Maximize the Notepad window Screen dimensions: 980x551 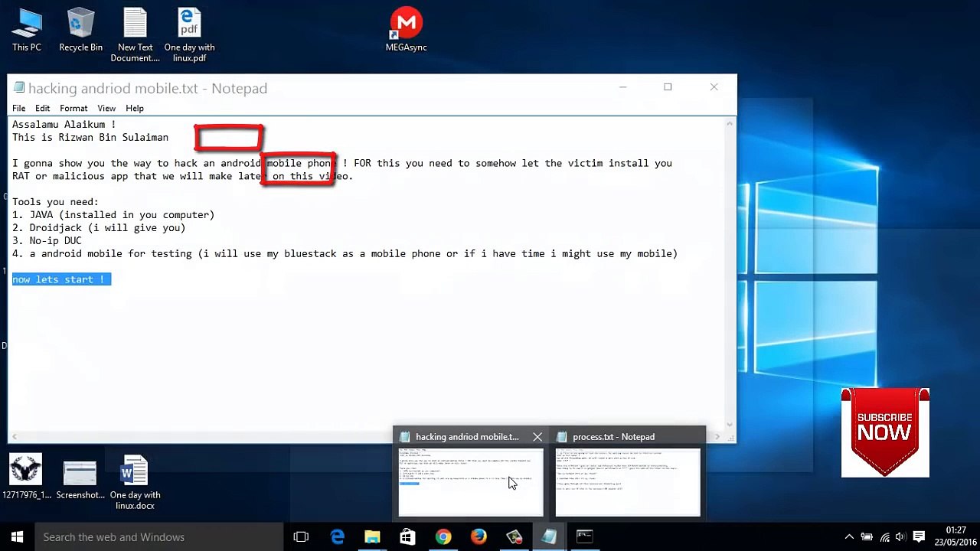tap(668, 87)
